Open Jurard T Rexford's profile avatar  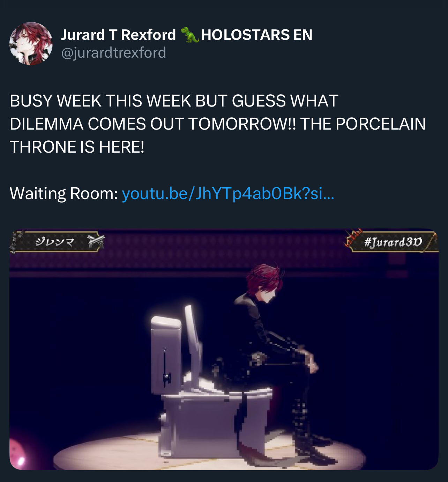pos(31,44)
